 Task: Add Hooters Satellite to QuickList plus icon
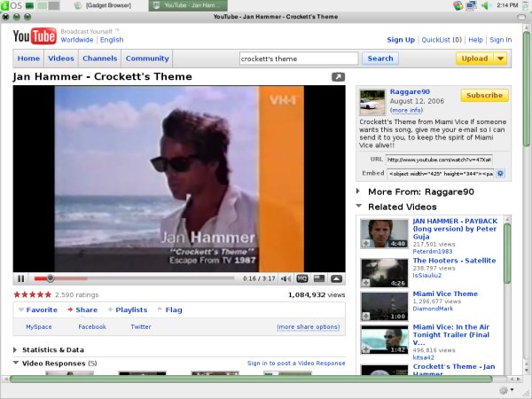point(366,282)
